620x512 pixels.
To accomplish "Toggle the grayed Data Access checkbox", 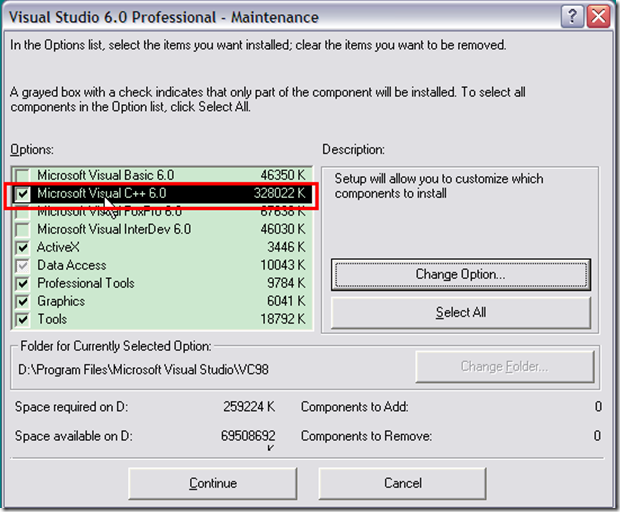I will (x=23, y=265).
